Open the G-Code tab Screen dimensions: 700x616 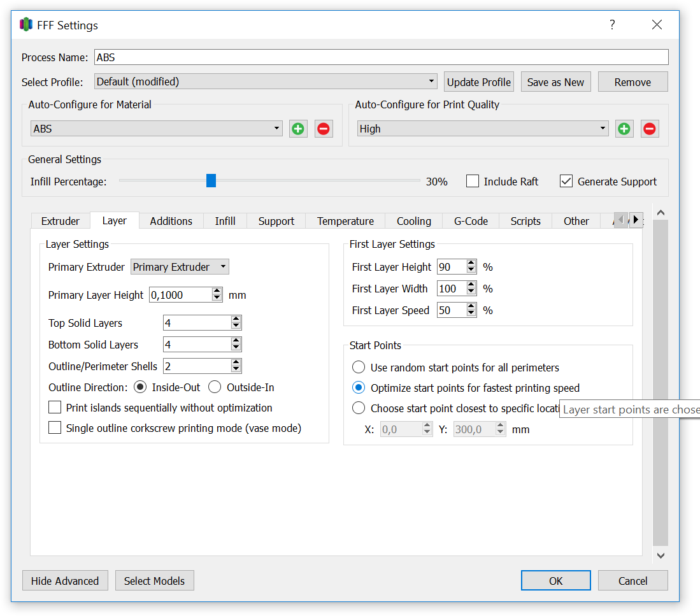coord(471,221)
